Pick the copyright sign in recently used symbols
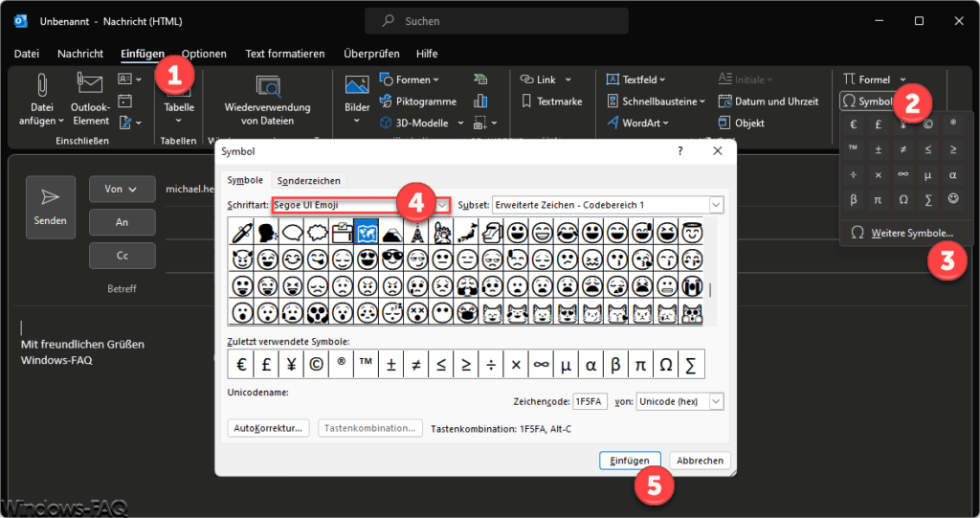This screenshot has width=980, height=518. click(x=316, y=364)
